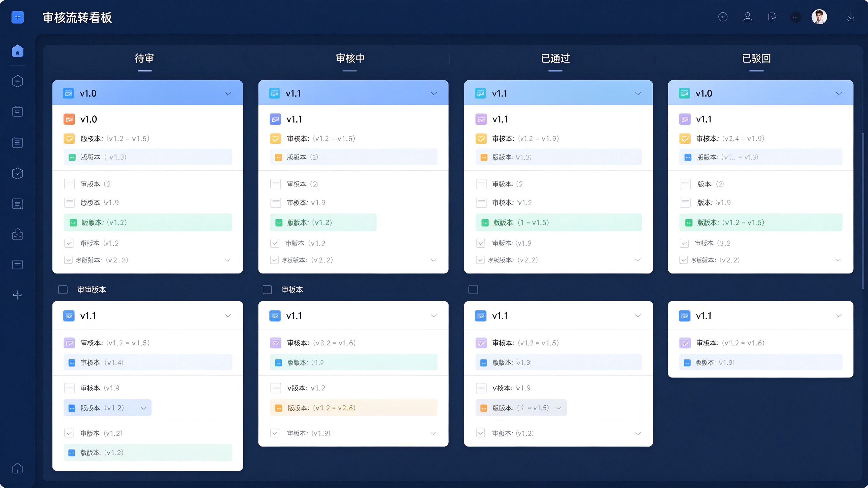Open the home icon in sidebar
This screenshot has width=868, height=488.
[17, 51]
